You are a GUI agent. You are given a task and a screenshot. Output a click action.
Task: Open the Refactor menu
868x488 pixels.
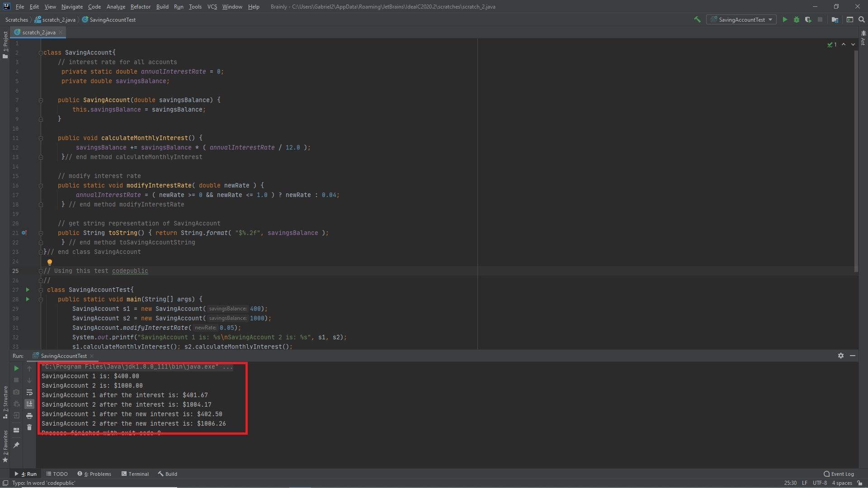coord(140,7)
